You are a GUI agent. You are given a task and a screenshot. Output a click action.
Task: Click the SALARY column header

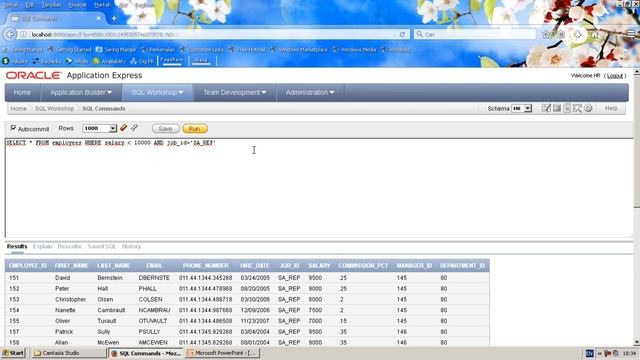point(319,266)
